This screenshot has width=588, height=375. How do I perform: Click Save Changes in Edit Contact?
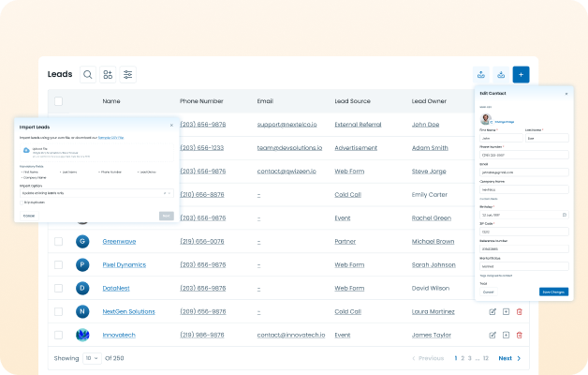[x=553, y=292]
